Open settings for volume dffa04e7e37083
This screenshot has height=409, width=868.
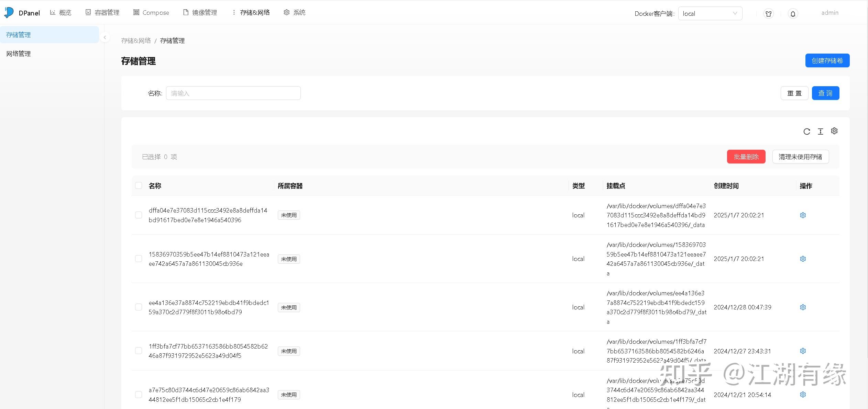(802, 215)
